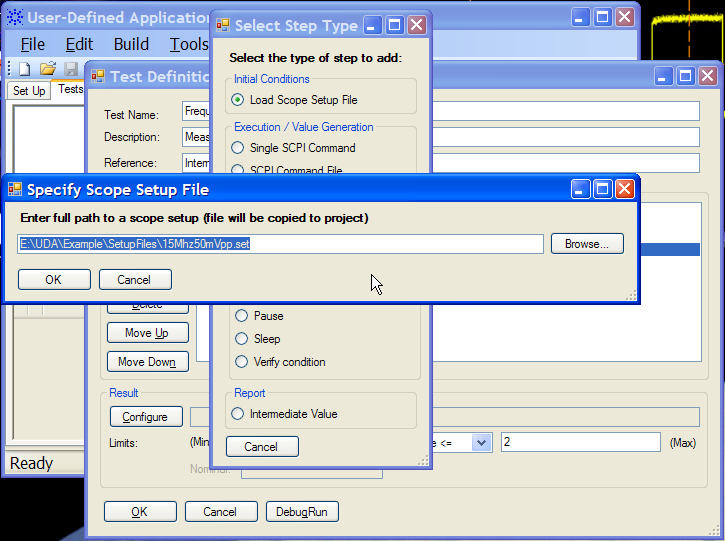
Task: Click the Select Step Type window icon
Action: click(223, 26)
